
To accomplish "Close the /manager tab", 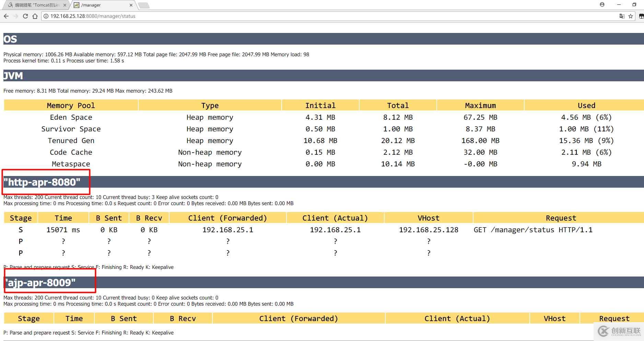I will 131,5.
